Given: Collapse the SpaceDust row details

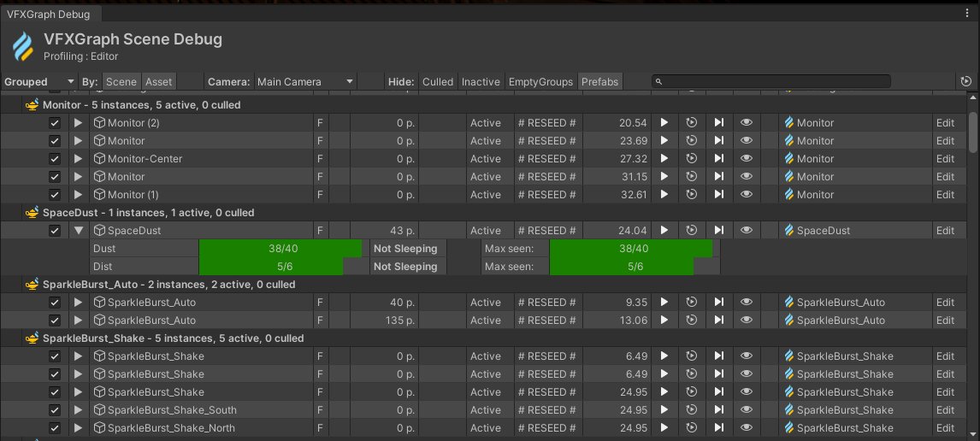Looking at the screenshot, I should 78,231.
